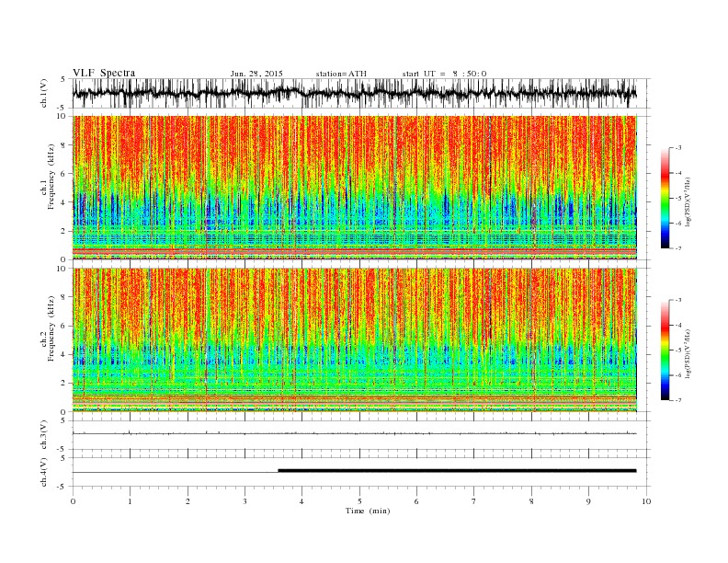This screenshot has width=728, height=563.
Task: Click the ch.1 "Frequency (kHz)" axis label
Action: coord(51,177)
